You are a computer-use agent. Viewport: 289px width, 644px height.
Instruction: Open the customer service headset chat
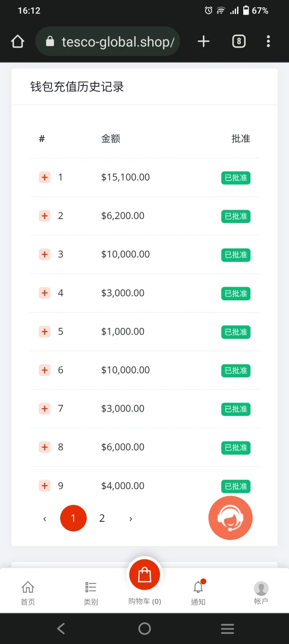click(230, 518)
